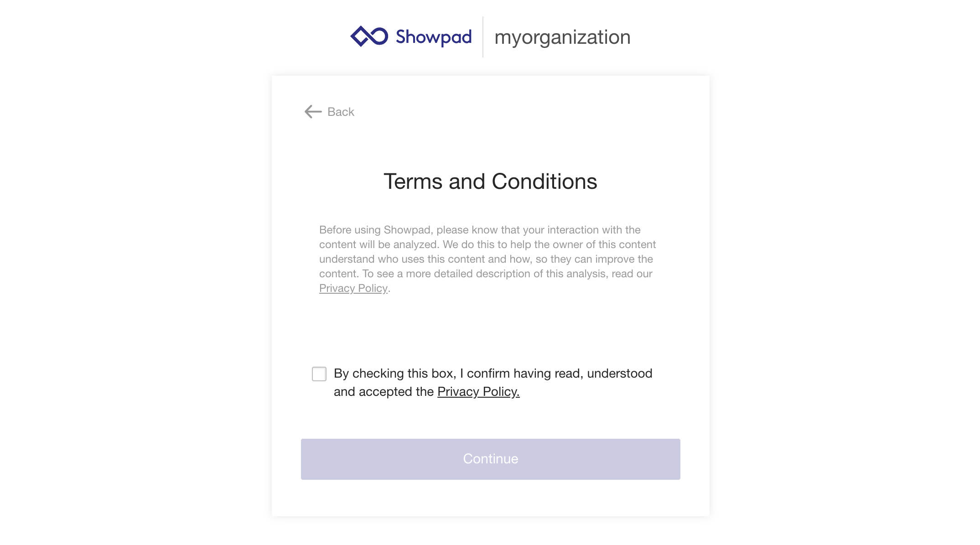The height and width of the screenshot is (545, 980).
Task: Select the Showpad wordmark in the header
Action: [433, 37]
